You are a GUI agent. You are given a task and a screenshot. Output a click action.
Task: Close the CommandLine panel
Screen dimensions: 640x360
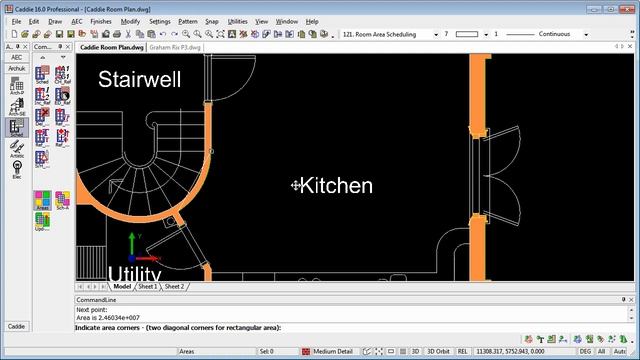[x=631, y=300]
